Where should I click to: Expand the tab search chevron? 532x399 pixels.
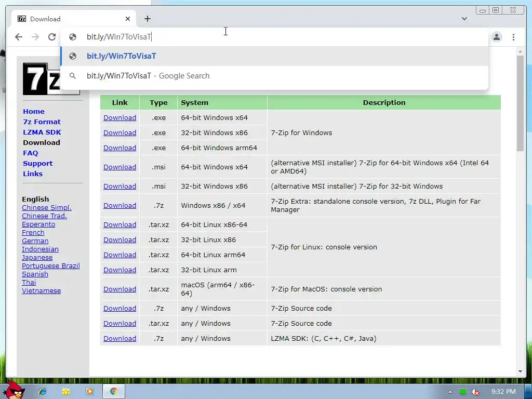(464, 19)
